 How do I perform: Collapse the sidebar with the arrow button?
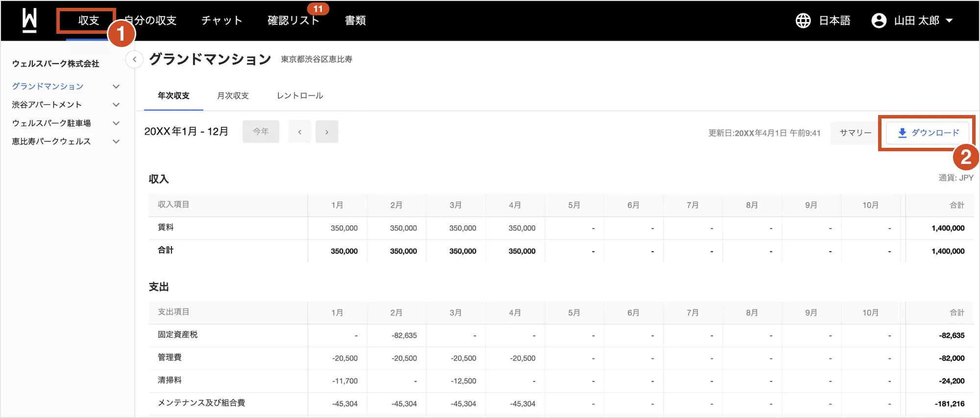pos(134,59)
